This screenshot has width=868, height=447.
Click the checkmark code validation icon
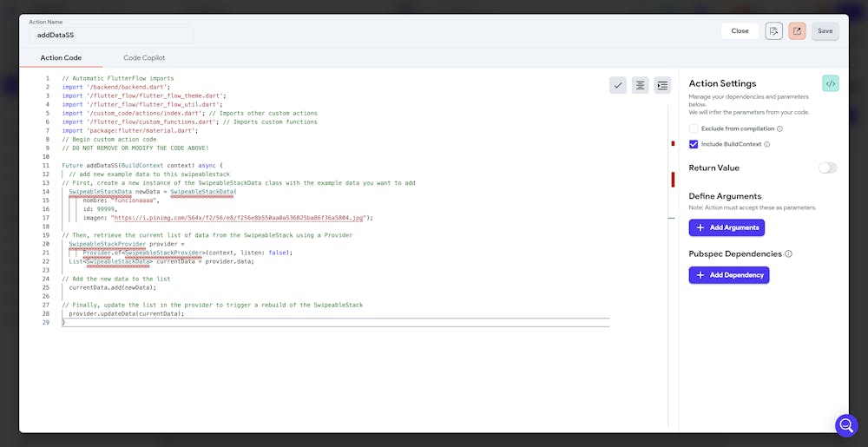tap(618, 85)
